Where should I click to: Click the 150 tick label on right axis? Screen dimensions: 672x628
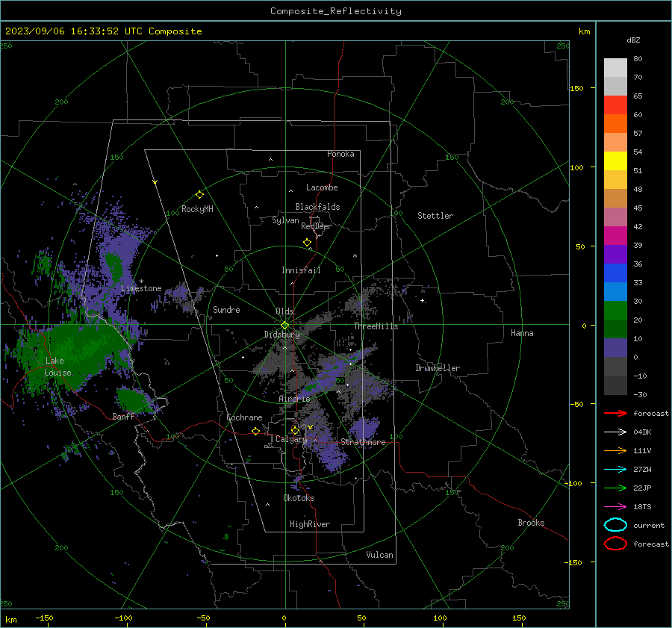(x=576, y=88)
